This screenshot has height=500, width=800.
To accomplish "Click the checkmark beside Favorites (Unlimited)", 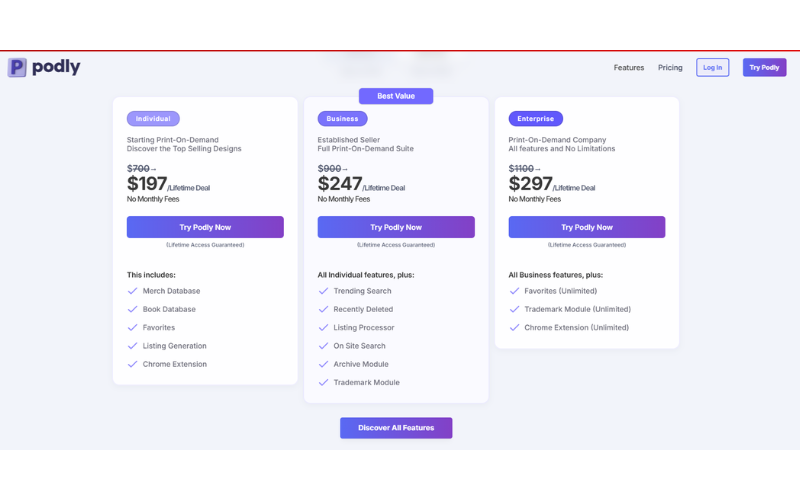I will coord(514,291).
